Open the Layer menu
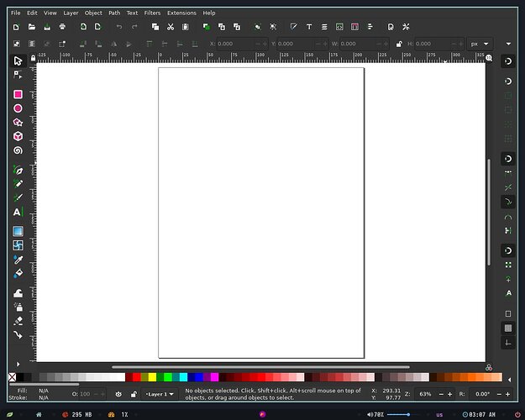This screenshot has height=420, width=525. [71, 13]
